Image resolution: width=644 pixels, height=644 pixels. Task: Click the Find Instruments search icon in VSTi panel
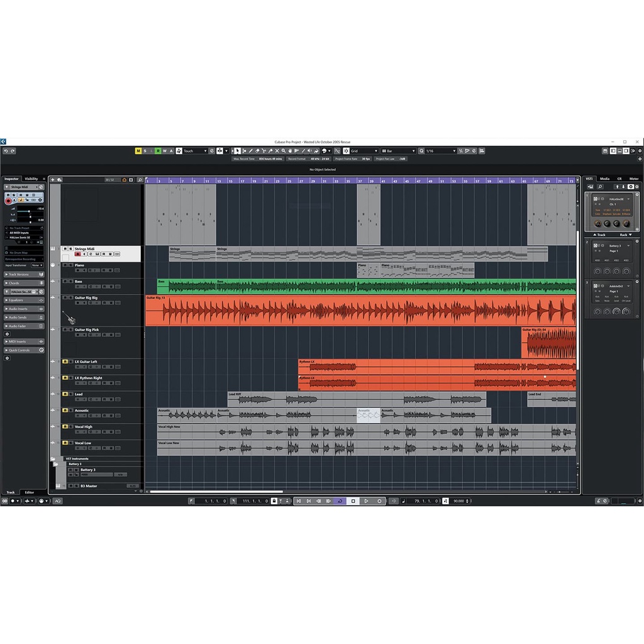pos(600,187)
